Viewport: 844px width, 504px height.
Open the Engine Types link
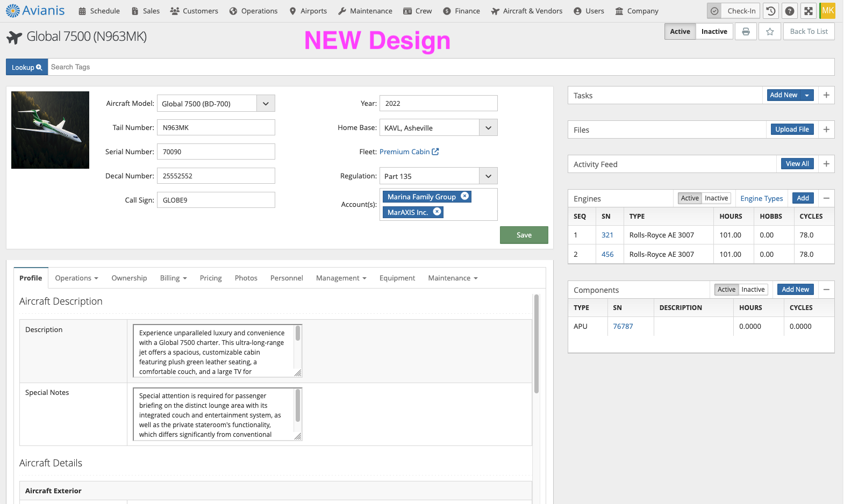(762, 199)
